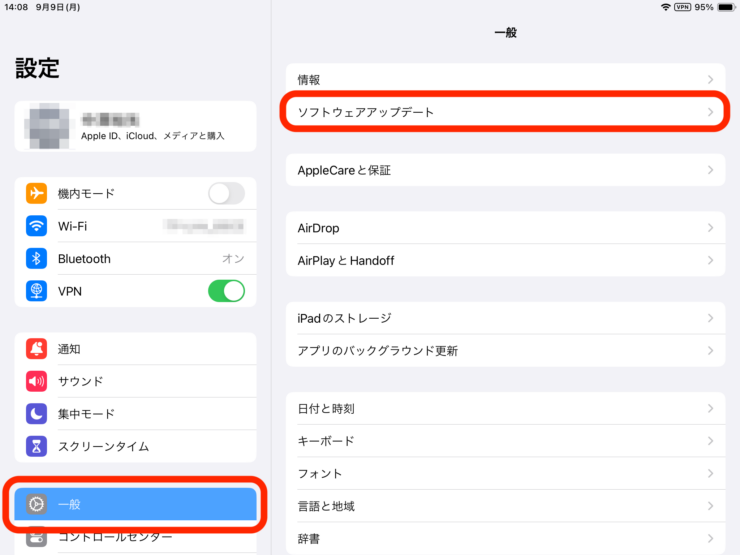Tap the Bluetooth icon in sidebar
The image size is (740, 555).
click(x=36, y=259)
